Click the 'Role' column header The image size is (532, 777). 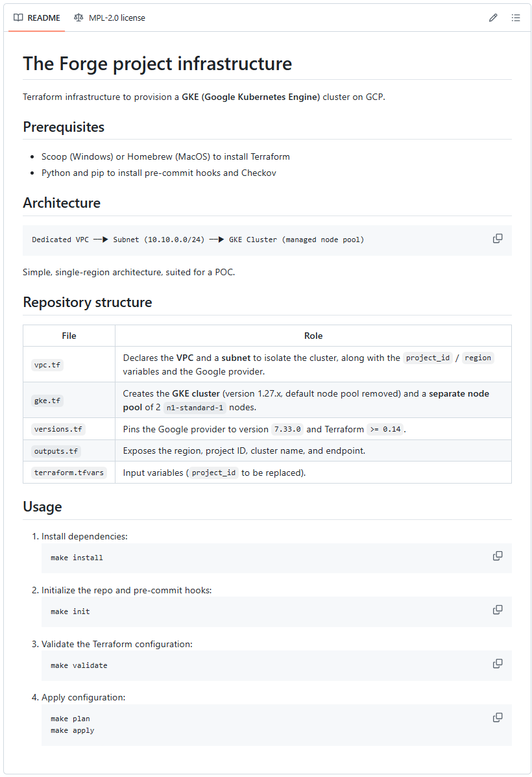tap(313, 336)
